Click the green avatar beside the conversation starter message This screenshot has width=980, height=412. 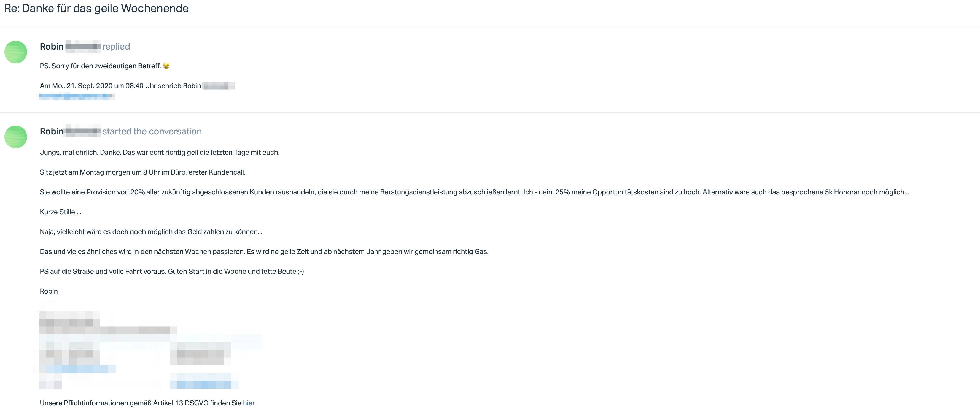[16, 137]
